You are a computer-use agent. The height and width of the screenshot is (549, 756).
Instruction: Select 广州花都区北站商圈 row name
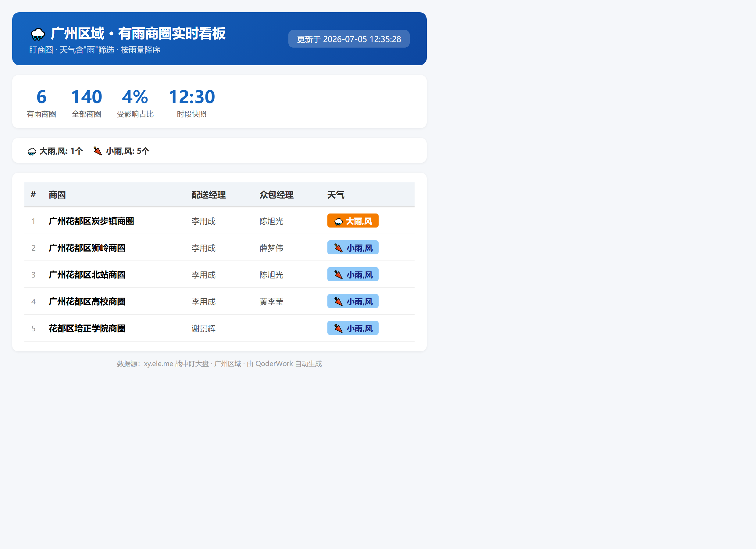[87, 275]
